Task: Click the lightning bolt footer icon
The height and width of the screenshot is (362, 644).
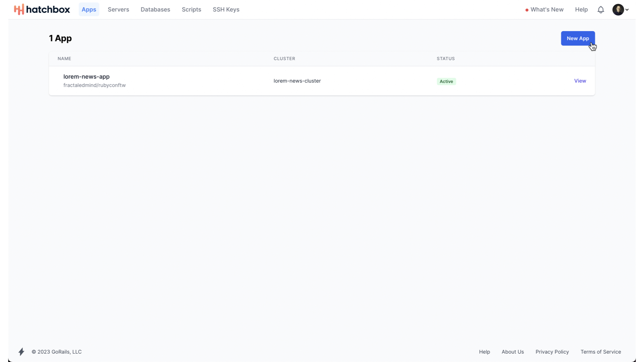Action: (21, 352)
